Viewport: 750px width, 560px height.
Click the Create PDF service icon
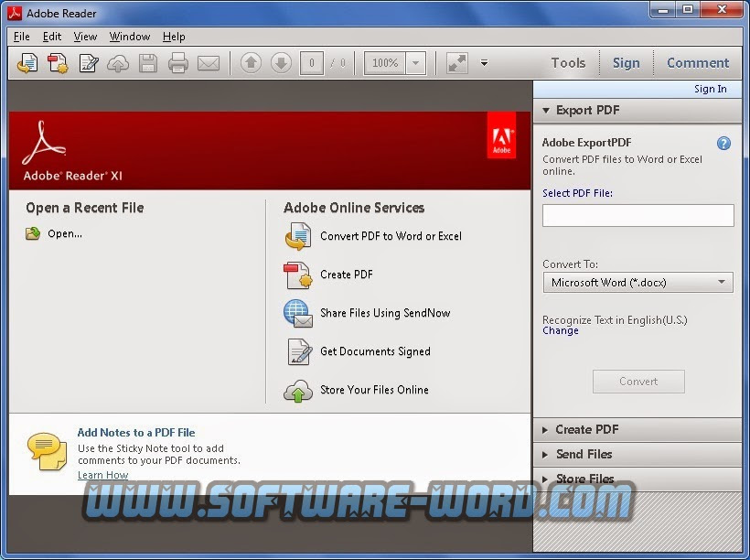[298, 275]
